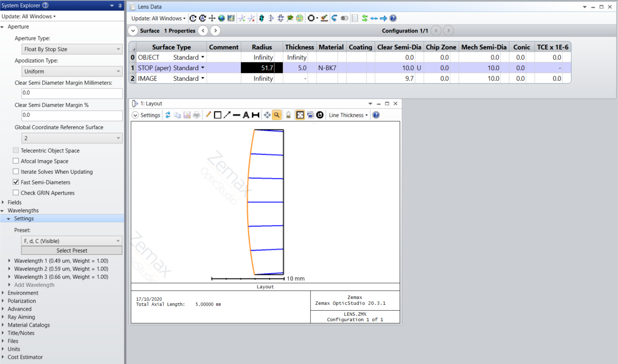Go to previous surface properties arrow

[x=203, y=31]
